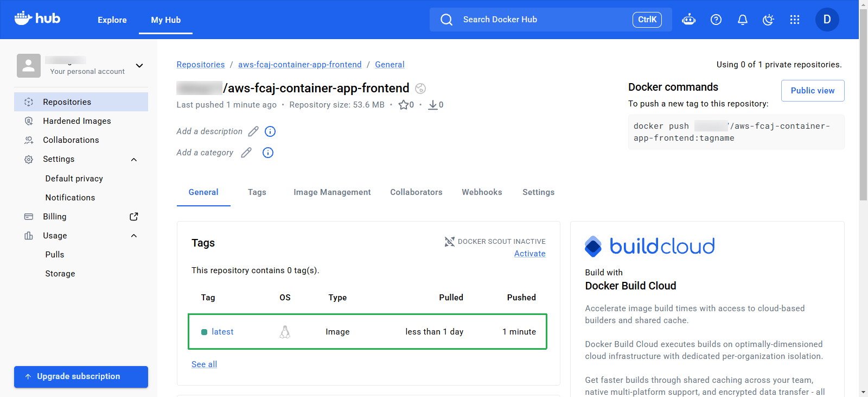
Task: Expand the personal account switcher dropdown
Action: (x=139, y=66)
